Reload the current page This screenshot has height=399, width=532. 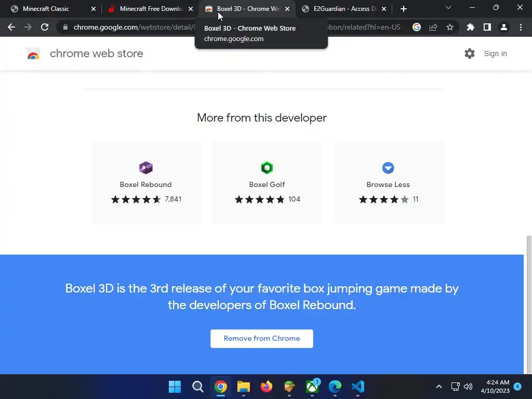pyautogui.click(x=45, y=27)
